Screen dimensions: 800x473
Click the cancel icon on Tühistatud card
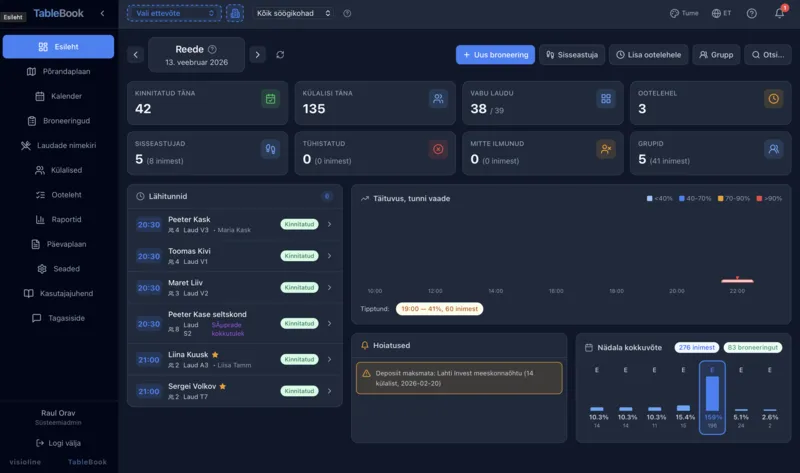point(438,149)
